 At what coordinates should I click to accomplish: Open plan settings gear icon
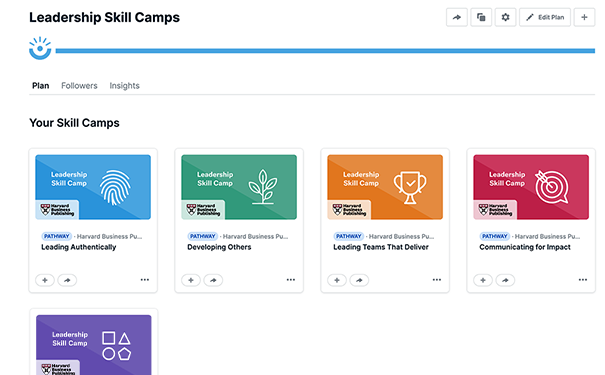(505, 17)
